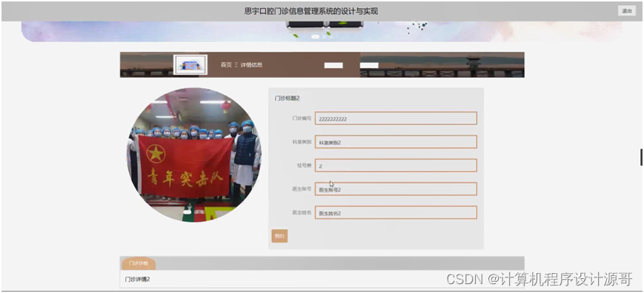Viewport: 644px width, 293px height.
Task: Open the 门诊详情 tab
Action: pos(138,263)
